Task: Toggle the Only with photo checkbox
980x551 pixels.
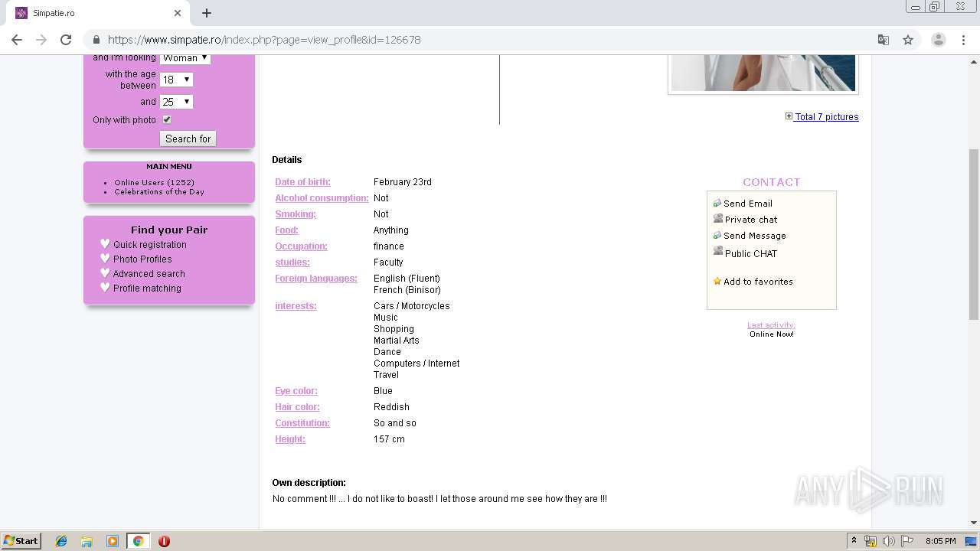Action: [x=167, y=119]
